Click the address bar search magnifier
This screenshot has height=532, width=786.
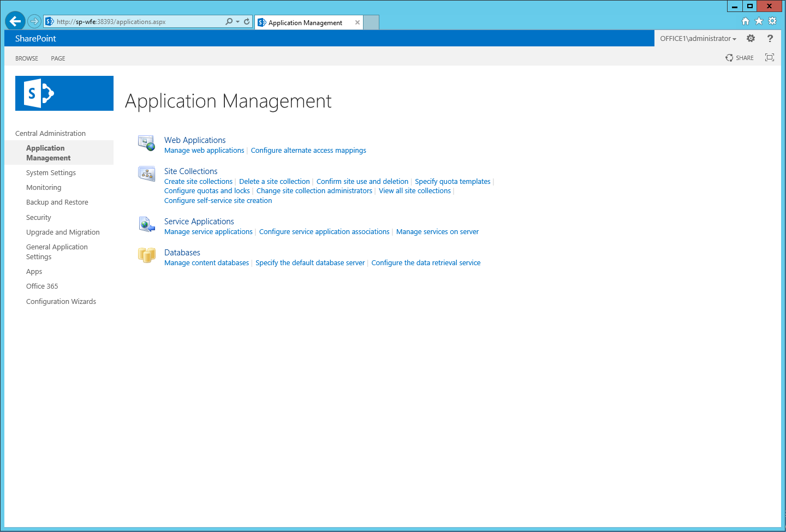(229, 21)
